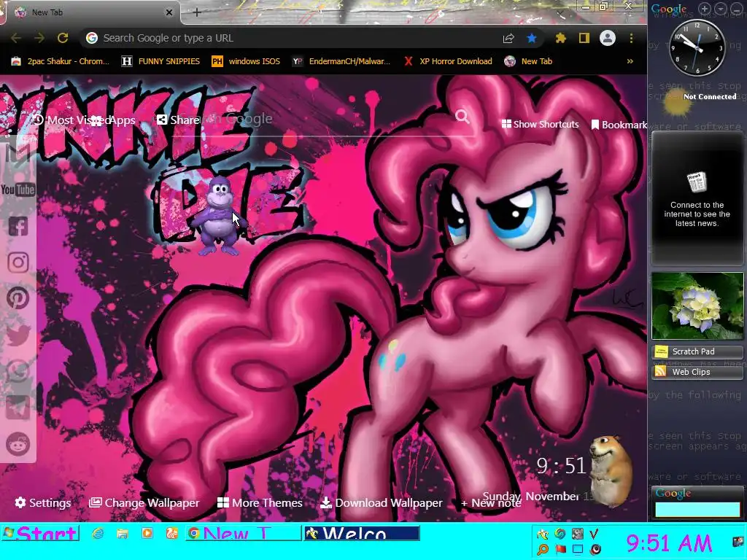The height and width of the screenshot is (560, 747).
Task: Click the hydrangea flower photo thumbnail
Action: 697,306
